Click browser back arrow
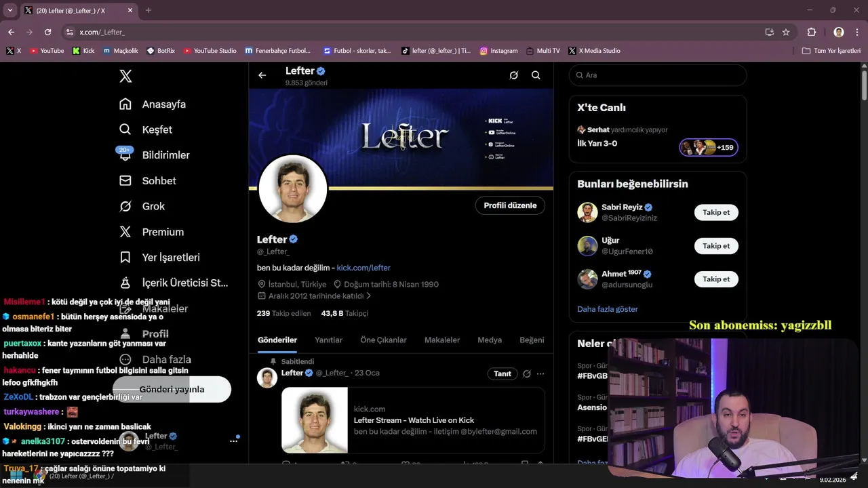This screenshot has height=488, width=868. click(x=11, y=32)
